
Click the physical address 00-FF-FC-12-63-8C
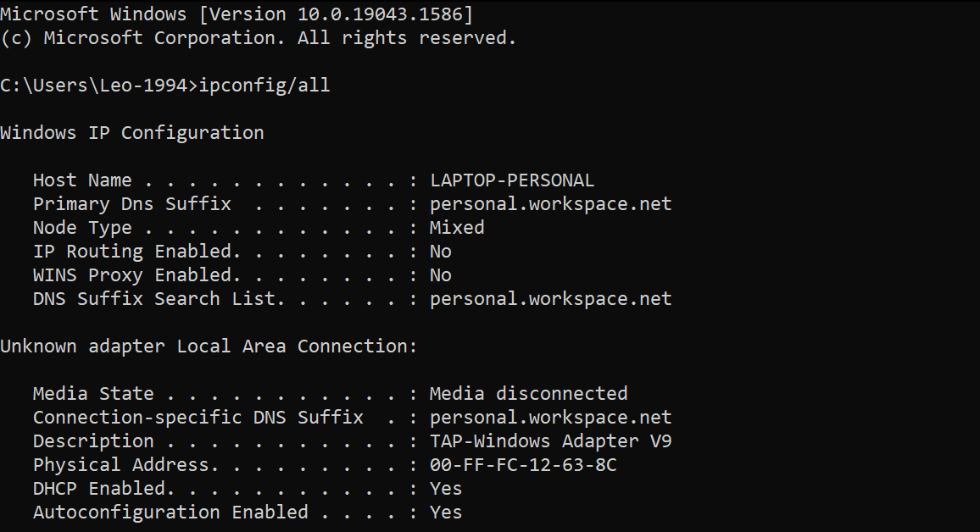pos(523,465)
